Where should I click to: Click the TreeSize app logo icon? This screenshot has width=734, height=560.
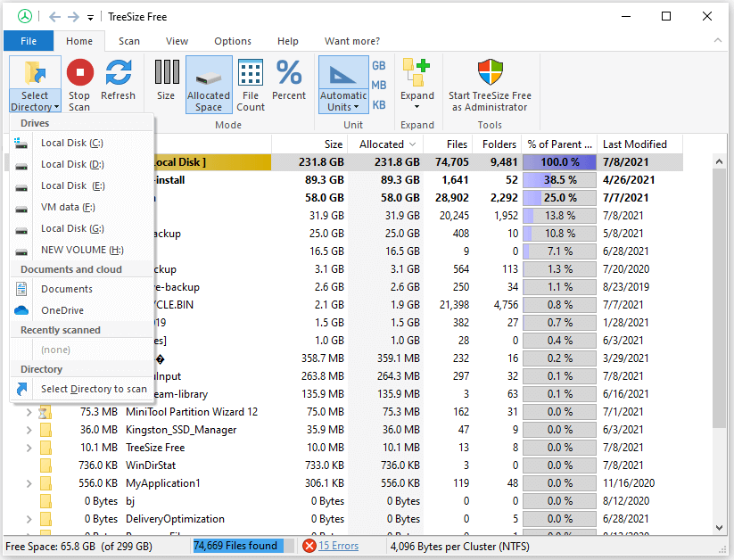[25, 16]
